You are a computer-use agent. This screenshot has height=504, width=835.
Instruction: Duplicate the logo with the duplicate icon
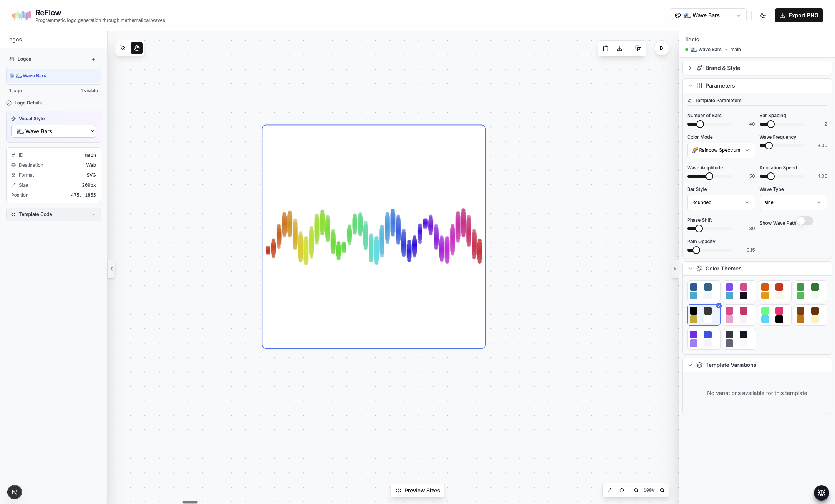tap(638, 48)
